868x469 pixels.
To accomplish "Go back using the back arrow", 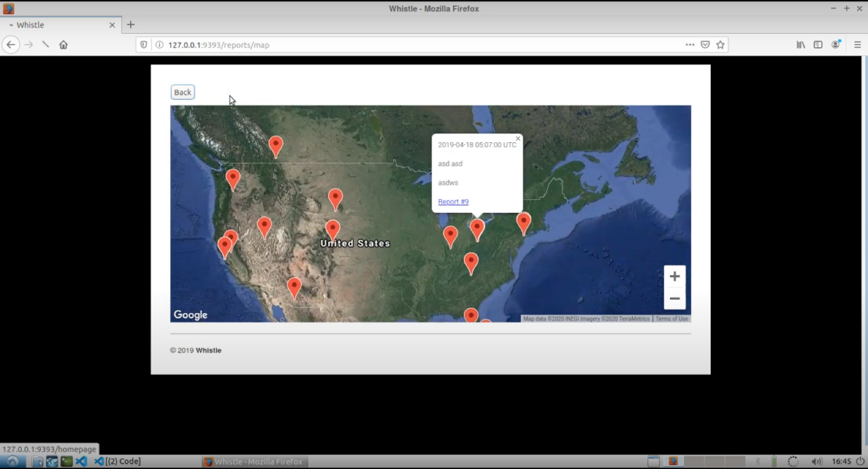I will (x=11, y=45).
